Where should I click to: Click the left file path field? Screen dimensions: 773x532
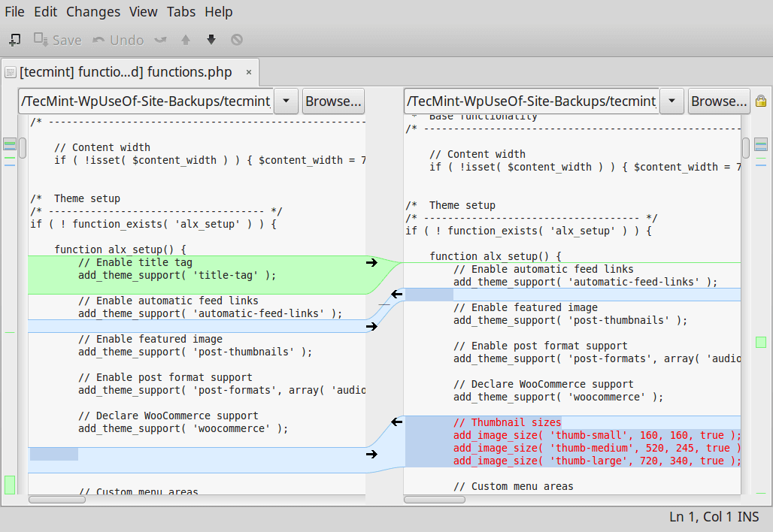pos(147,101)
